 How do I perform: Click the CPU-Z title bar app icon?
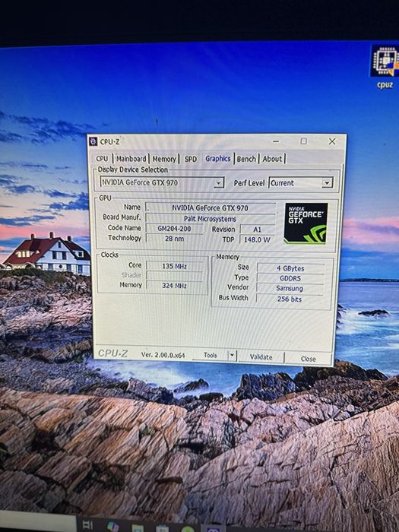tap(93, 141)
